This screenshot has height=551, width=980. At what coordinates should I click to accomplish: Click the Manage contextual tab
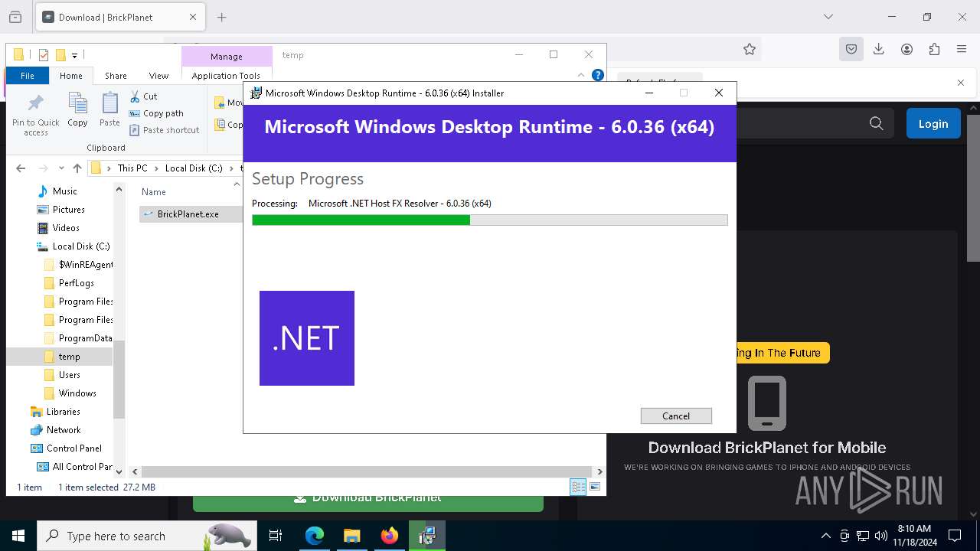227,57
